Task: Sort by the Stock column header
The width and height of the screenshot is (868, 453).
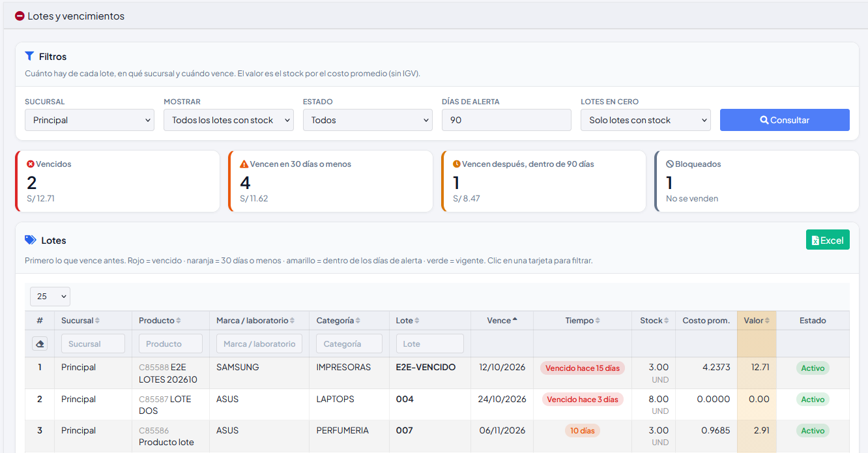Action: pos(654,321)
